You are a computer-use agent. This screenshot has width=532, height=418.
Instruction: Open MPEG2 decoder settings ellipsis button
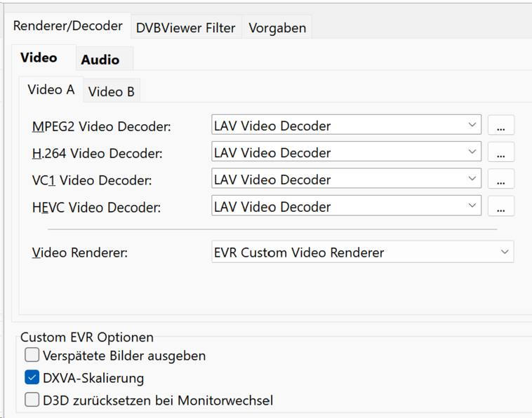(500, 126)
